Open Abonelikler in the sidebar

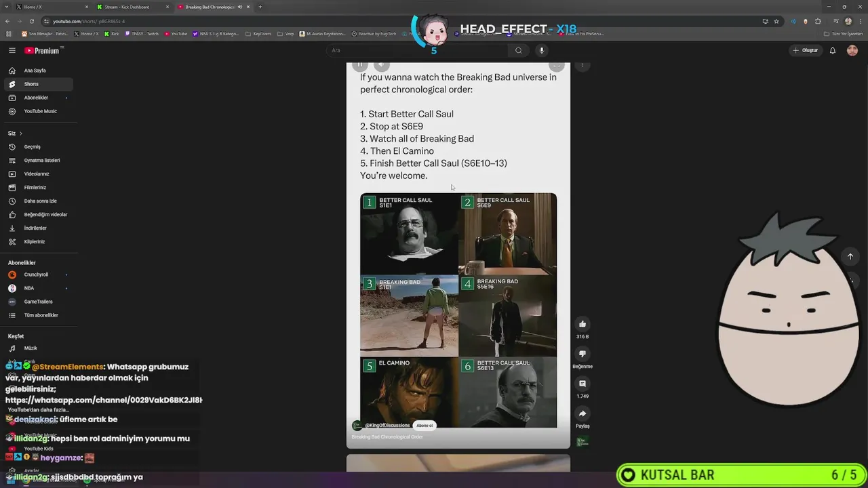coord(39,98)
